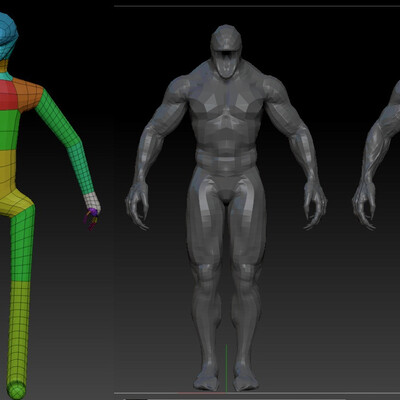Click the bright green foot cap

pyautogui.click(x=16, y=390)
